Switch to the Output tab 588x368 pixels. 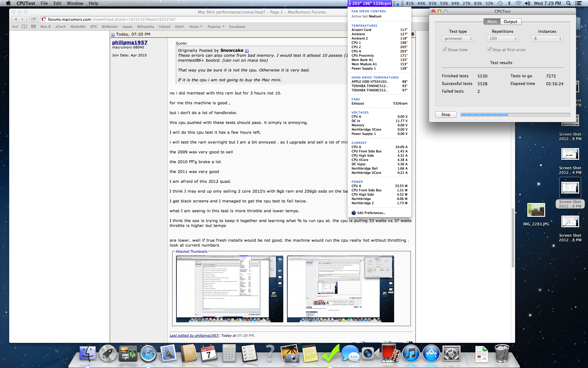coord(510,21)
